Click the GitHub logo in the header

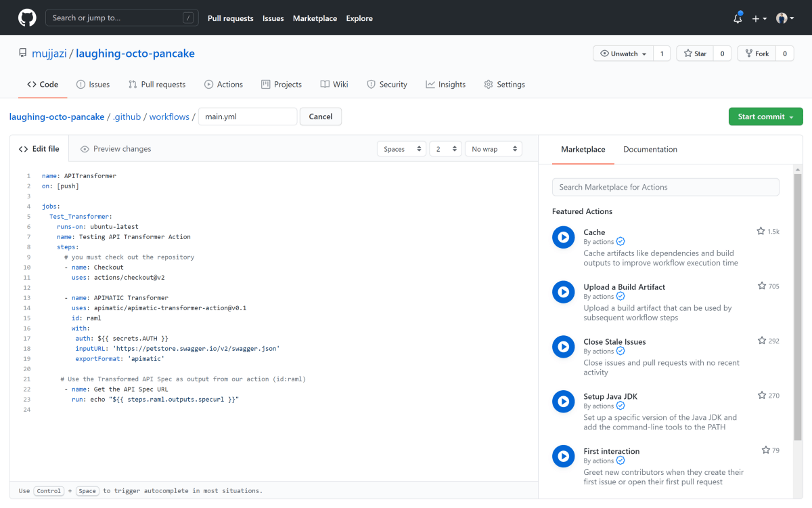26,18
